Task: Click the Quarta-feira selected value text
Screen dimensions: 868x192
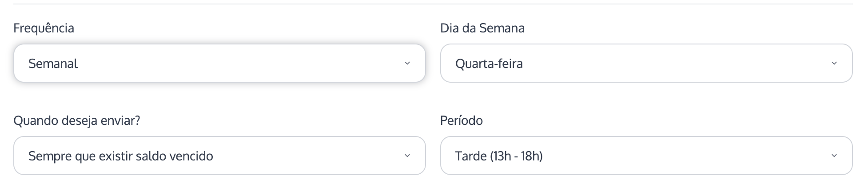Action: click(x=489, y=64)
